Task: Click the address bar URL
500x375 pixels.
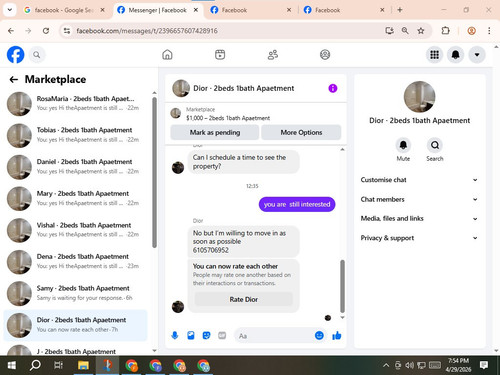Action: (147, 31)
